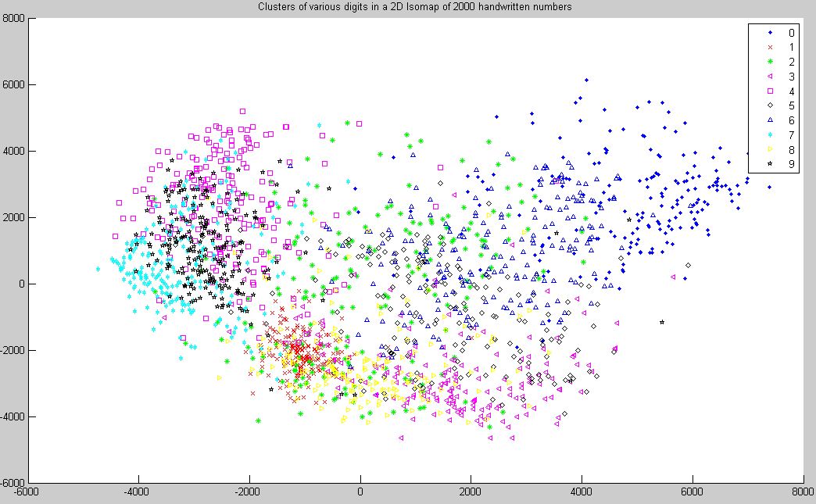Click the legend label "4"
Screen dimensions: 816x504
792,91
